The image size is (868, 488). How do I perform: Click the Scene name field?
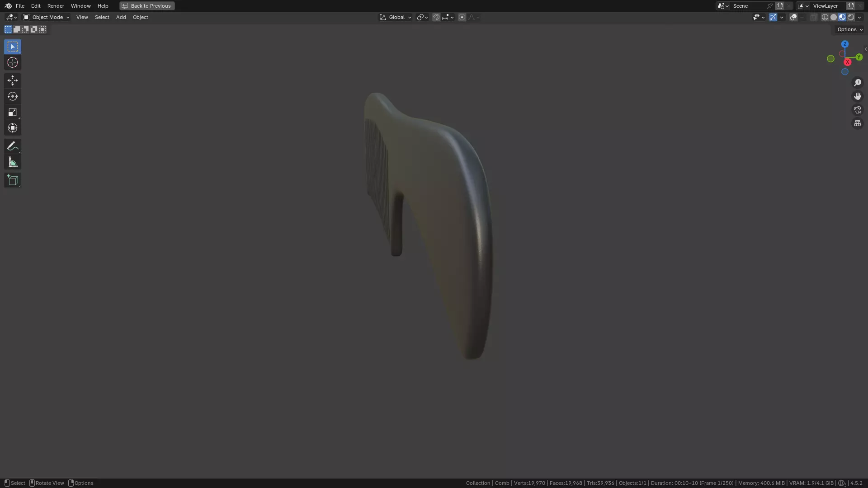pyautogui.click(x=748, y=6)
